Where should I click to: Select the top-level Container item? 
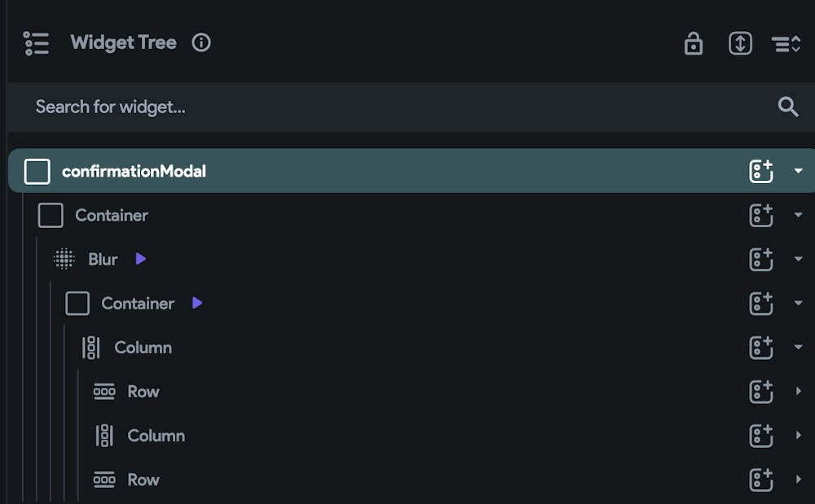pos(111,216)
